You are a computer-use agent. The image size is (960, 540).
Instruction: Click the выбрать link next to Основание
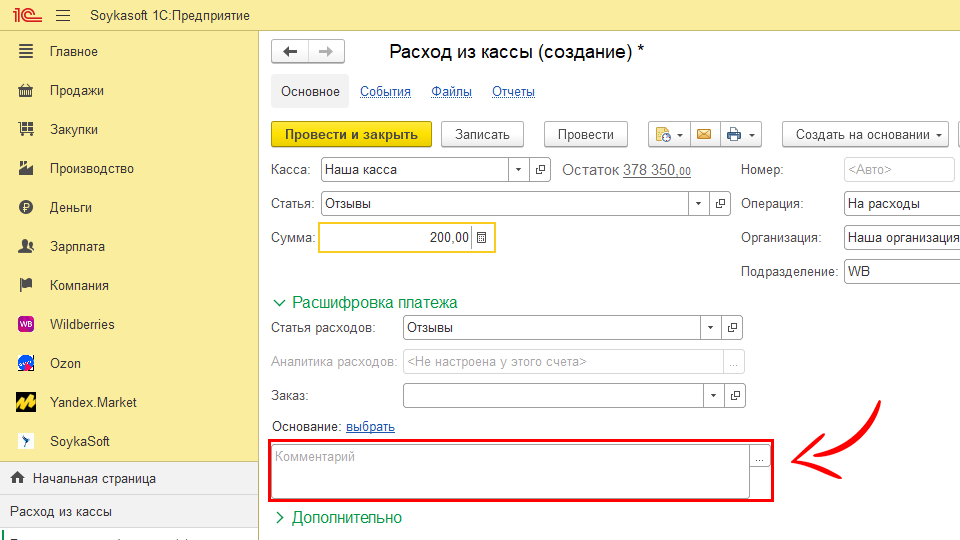point(370,426)
